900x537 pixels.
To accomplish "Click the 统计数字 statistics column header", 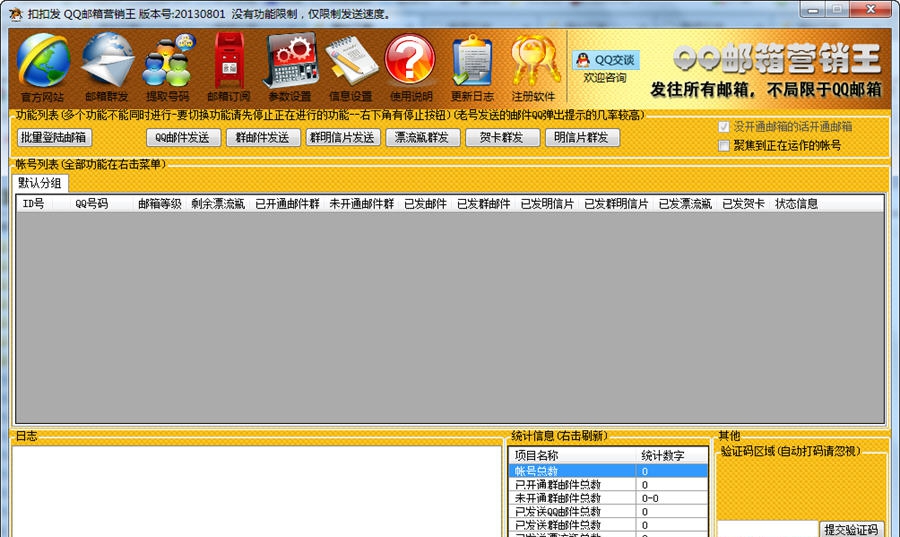I will tap(672, 456).
